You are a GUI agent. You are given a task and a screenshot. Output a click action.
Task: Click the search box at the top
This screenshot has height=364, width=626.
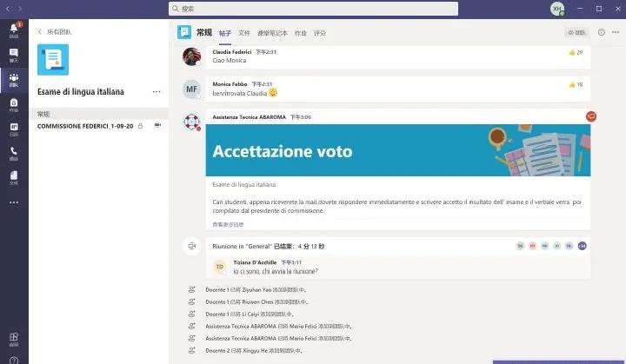point(313,9)
